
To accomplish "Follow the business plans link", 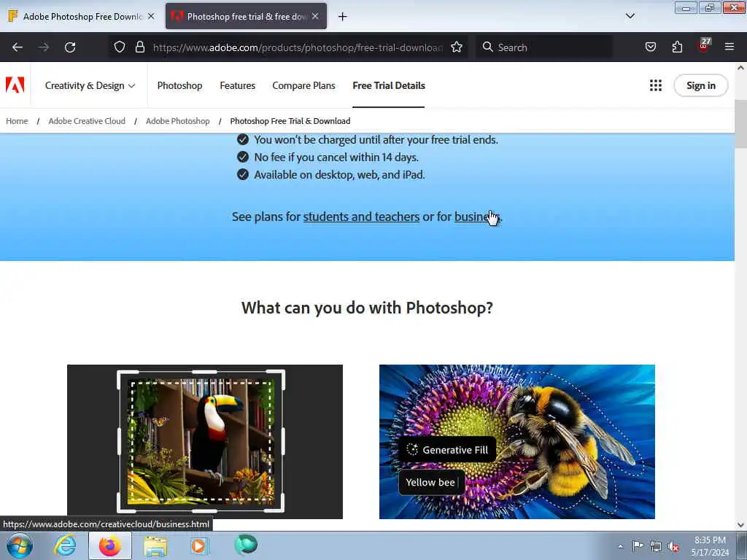I will tap(477, 217).
